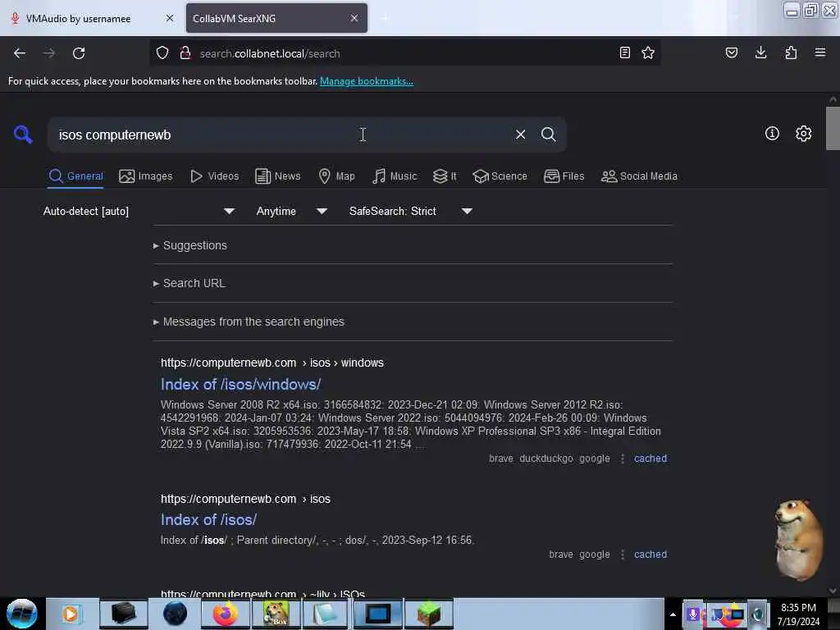
Task: Switch to VMAudio by usernamee tab
Action: tap(78, 18)
